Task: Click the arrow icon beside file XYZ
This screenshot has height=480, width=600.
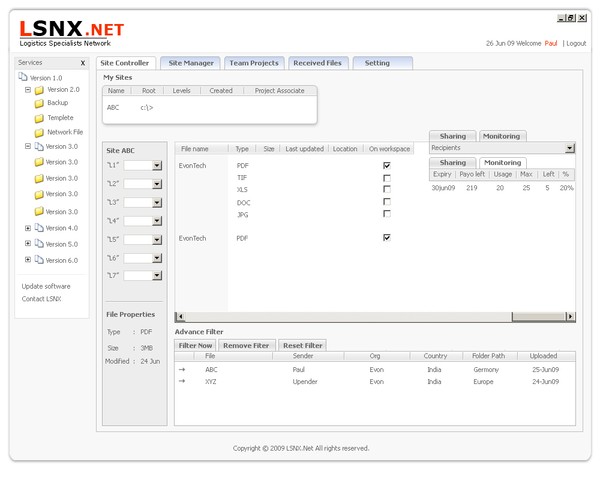Action: pyautogui.click(x=182, y=381)
